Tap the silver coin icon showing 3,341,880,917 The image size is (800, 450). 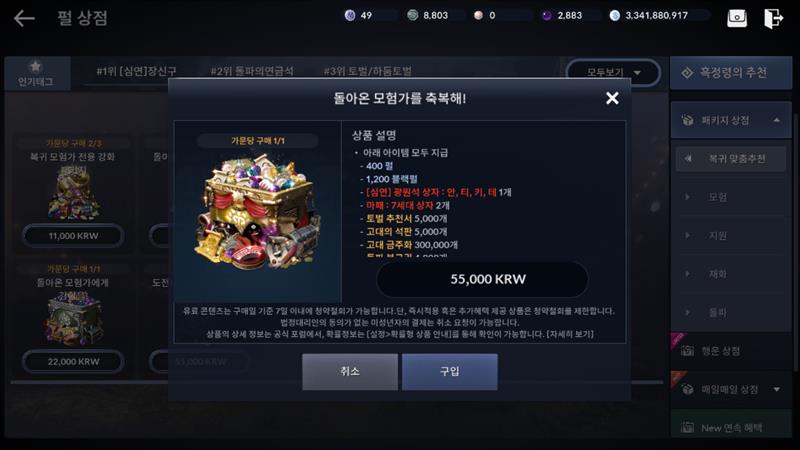pyautogui.click(x=615, y=15)
